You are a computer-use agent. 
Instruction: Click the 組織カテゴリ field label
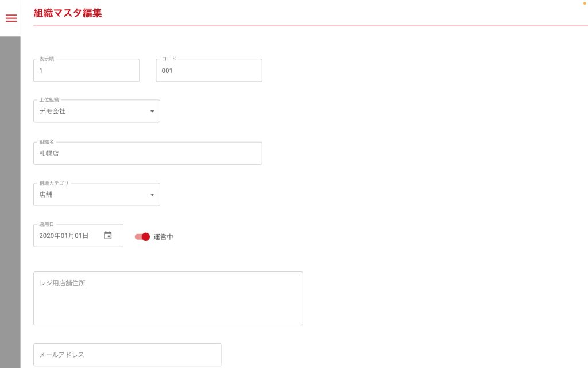click(x=53, y=183)
